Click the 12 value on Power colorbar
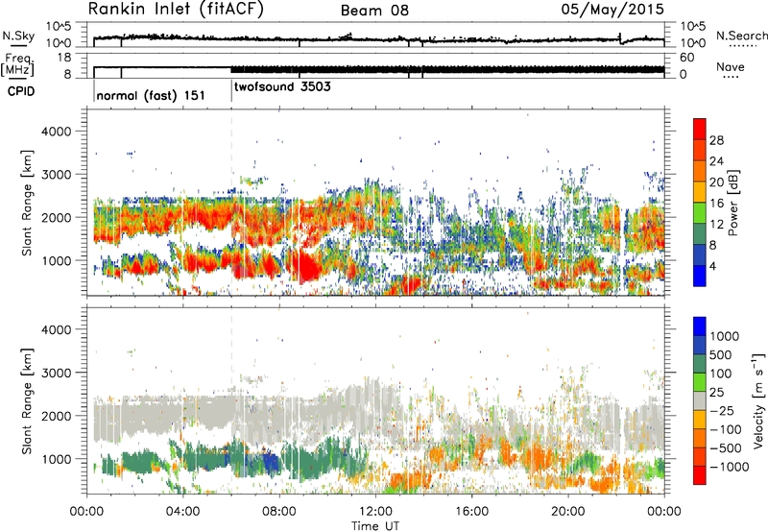 pyautogui.click(x=716, y=225)
